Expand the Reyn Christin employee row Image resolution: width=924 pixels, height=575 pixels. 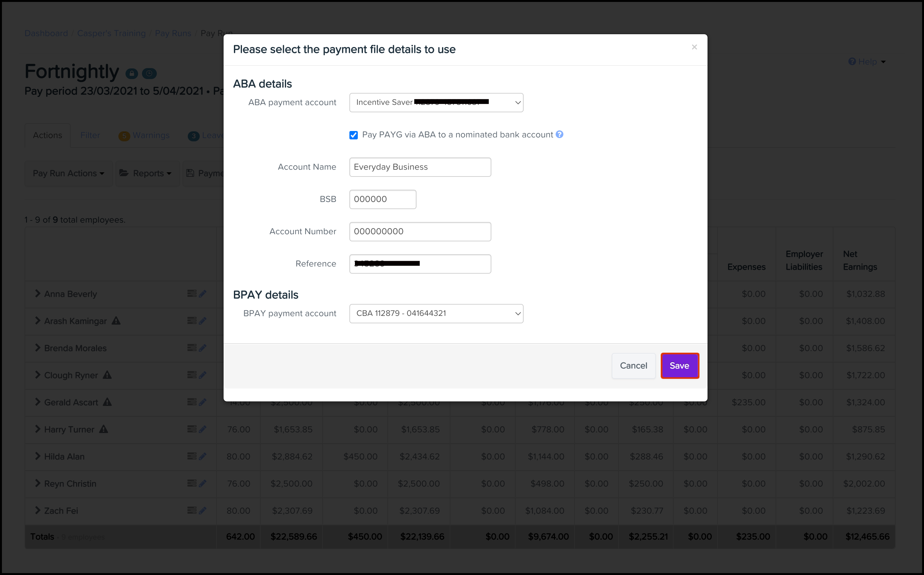coord(38,483)
